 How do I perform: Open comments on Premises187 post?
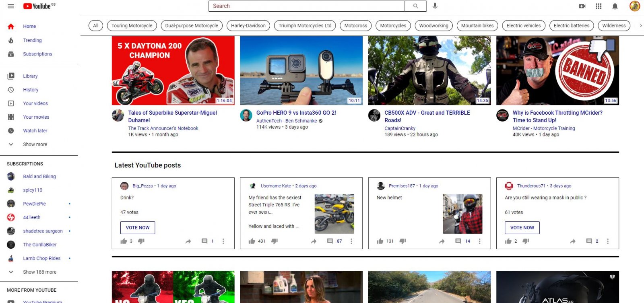click(458, 241)
